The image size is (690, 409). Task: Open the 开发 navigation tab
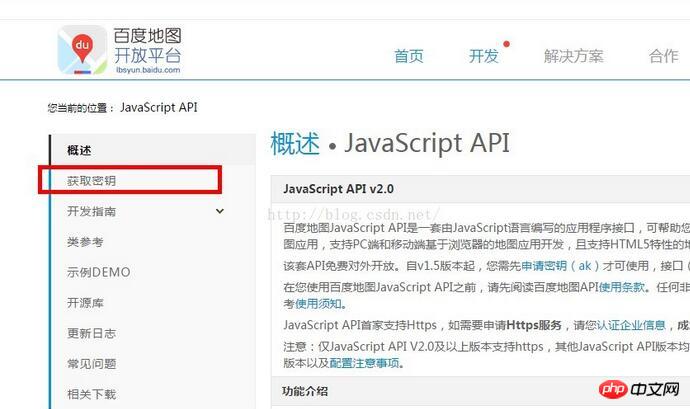click(483, 56)
